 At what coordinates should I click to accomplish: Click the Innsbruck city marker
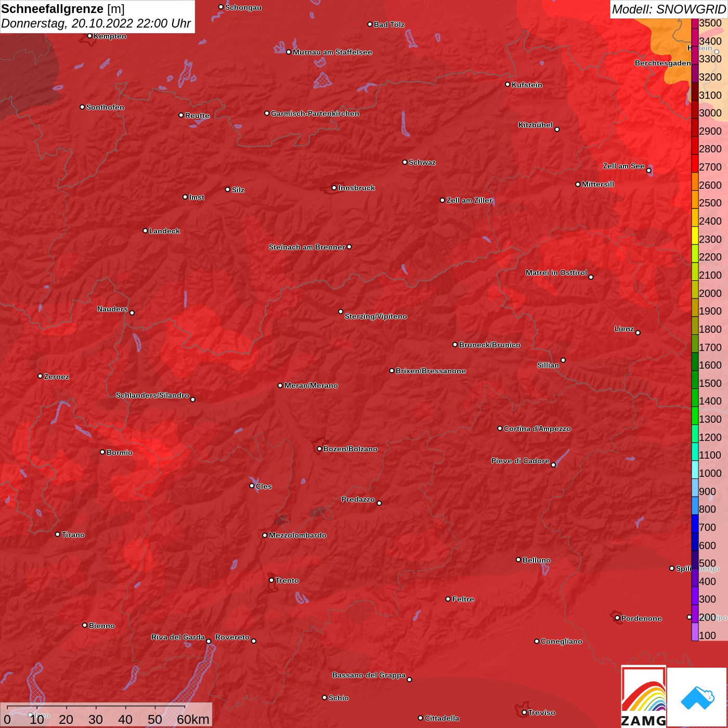[x=334, y=188]
